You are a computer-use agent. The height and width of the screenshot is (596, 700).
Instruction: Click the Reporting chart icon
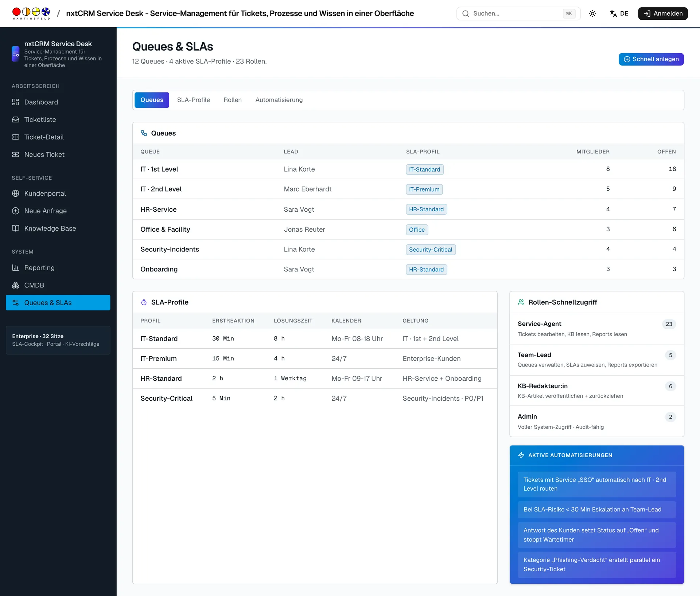click(x=15, y=268)
